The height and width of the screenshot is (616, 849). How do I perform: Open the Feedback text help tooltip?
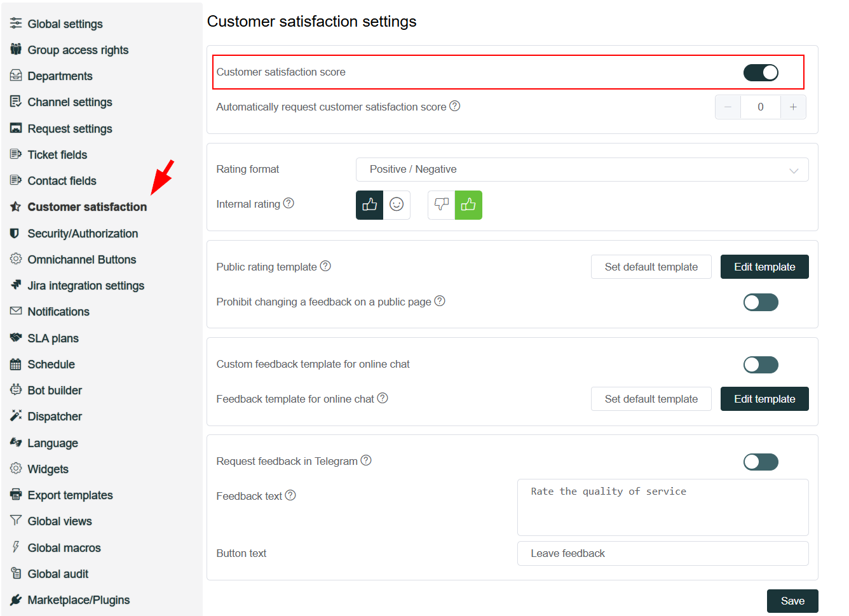290,495
